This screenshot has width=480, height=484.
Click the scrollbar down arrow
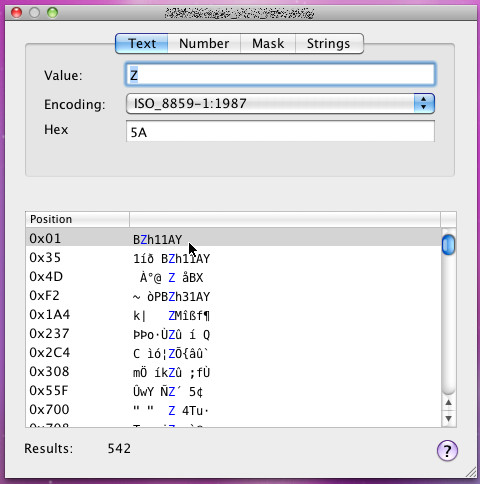point(449,418)
